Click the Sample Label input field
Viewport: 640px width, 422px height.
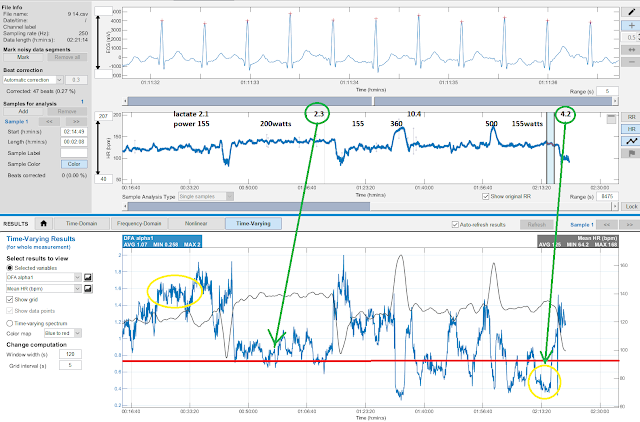74,153
